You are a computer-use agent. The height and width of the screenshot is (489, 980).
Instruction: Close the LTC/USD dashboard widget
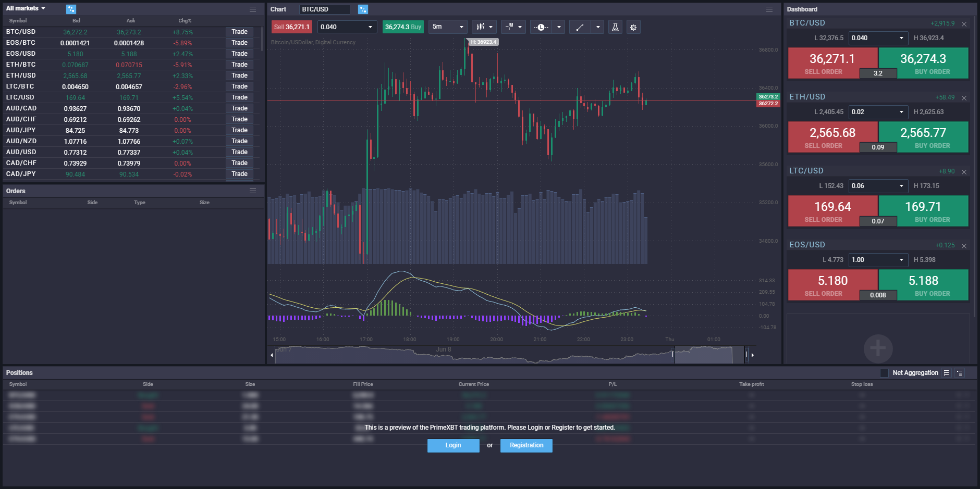click(x=964, y=172)
